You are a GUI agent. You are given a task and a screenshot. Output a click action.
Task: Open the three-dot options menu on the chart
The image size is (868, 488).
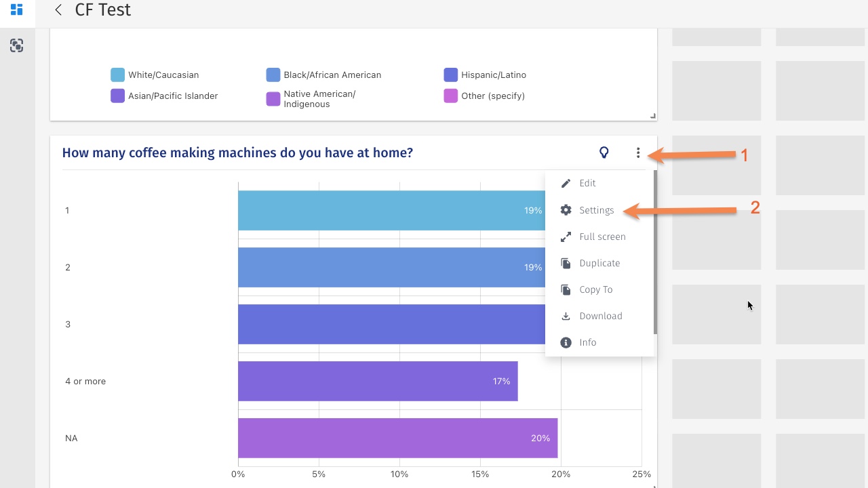coord(637,152)
